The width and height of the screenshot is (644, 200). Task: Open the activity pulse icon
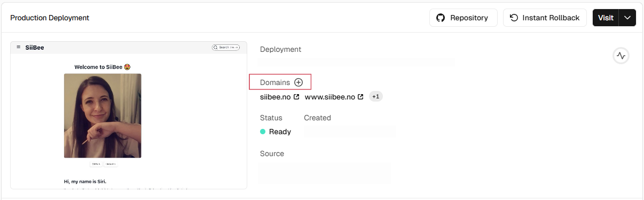click(621, 56)
